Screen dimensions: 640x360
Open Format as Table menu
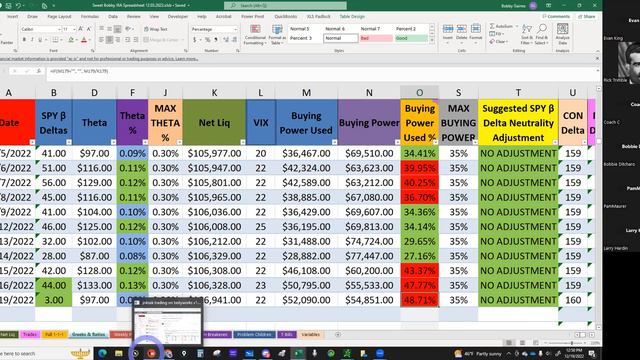[277, 34]
